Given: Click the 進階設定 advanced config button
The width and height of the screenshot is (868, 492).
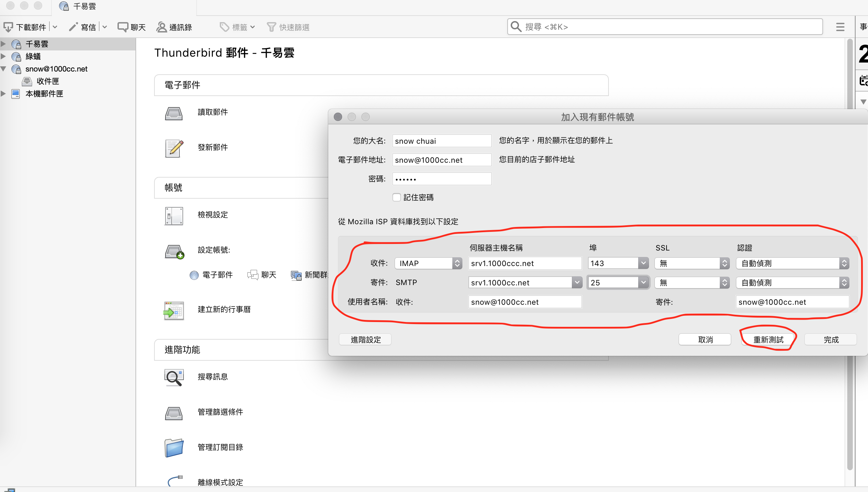Looking at the screenshot, I should (365, 340).
